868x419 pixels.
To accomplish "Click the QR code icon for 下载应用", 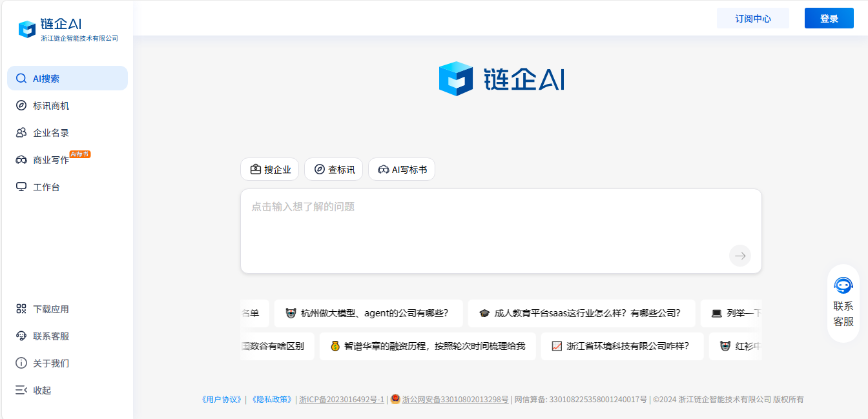I will [x=21, y=309].
